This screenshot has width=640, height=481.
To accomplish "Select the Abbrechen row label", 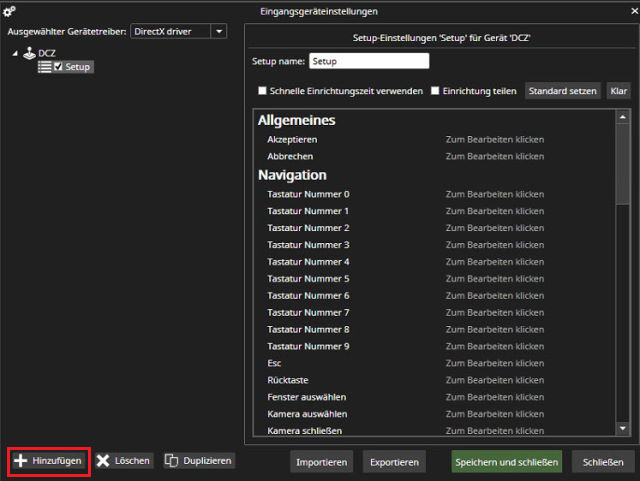I will [290, 156].
